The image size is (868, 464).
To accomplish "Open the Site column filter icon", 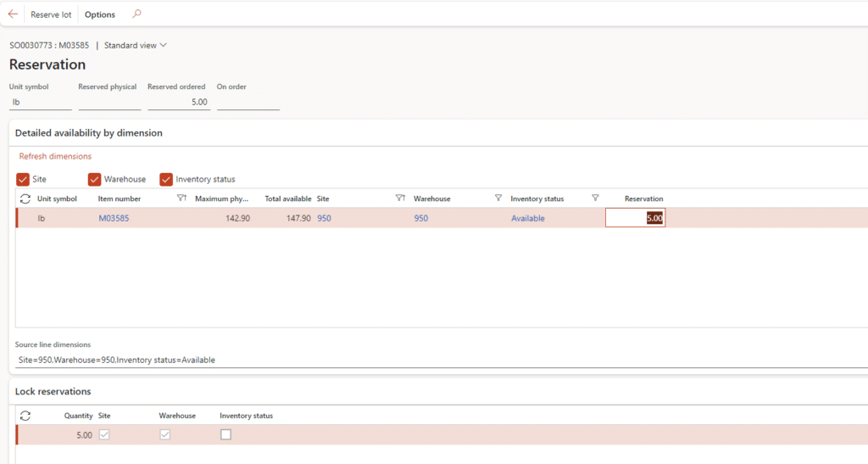I will click(x=400, y=198).
